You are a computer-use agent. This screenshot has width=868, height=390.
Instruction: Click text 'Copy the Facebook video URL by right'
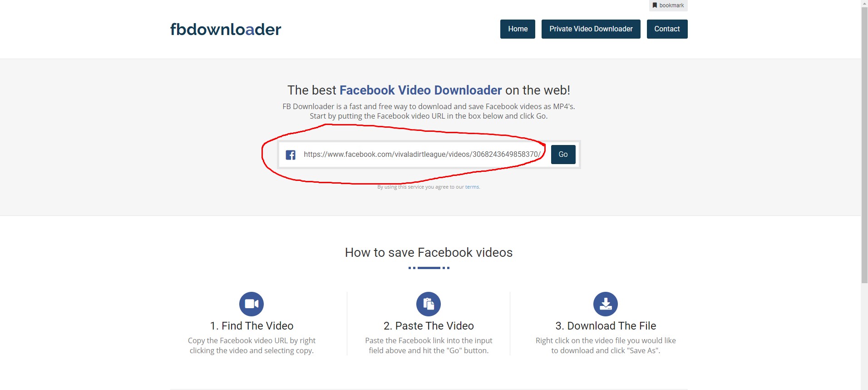252,340
